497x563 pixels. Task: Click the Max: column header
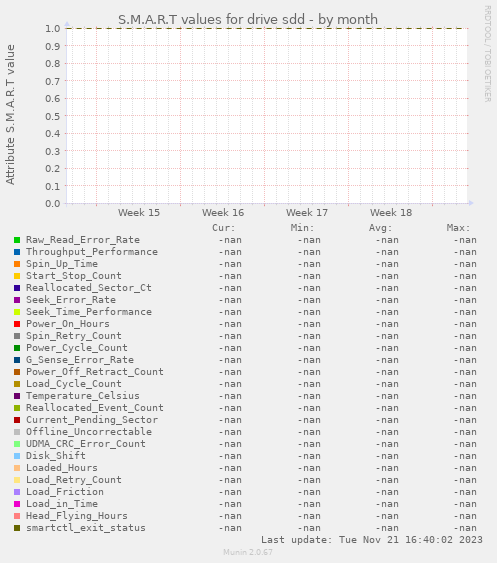[x=458, y=228]
